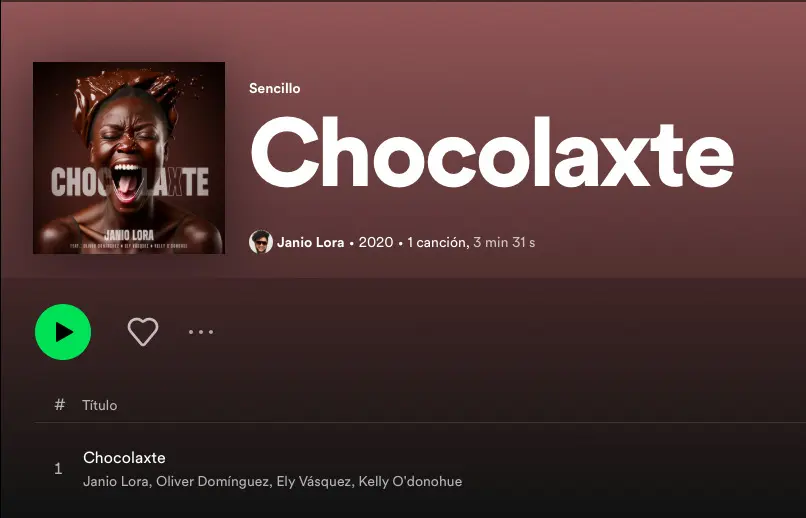This screenshot has height=518, width=806.
Task: Click the # column header
Action: point(60,405)
